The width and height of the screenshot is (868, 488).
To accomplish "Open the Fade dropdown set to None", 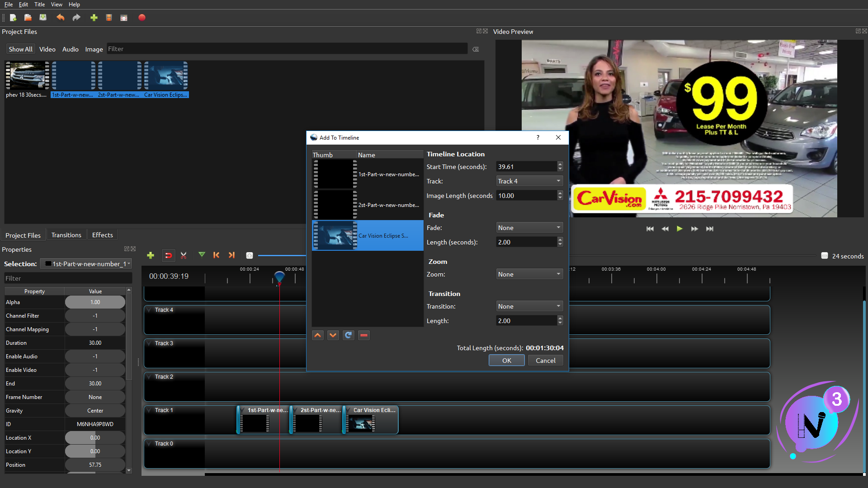I will (529, 228).
